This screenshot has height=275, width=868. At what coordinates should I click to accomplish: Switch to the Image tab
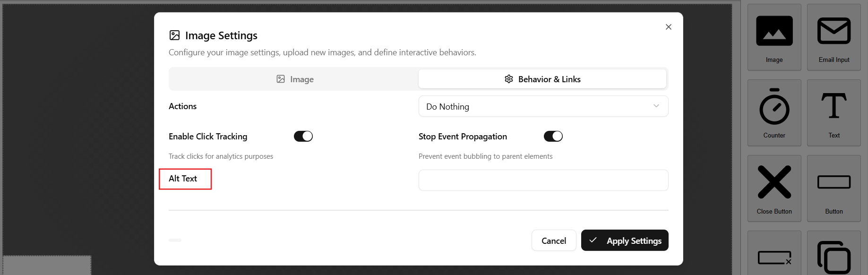[x=294, y=79]
